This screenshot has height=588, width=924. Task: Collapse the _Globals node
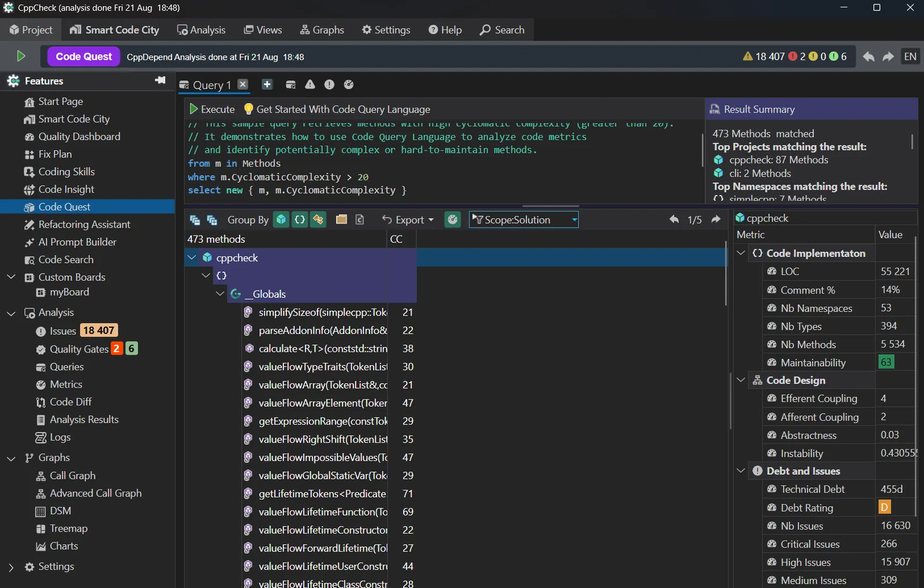pos(219,294)
